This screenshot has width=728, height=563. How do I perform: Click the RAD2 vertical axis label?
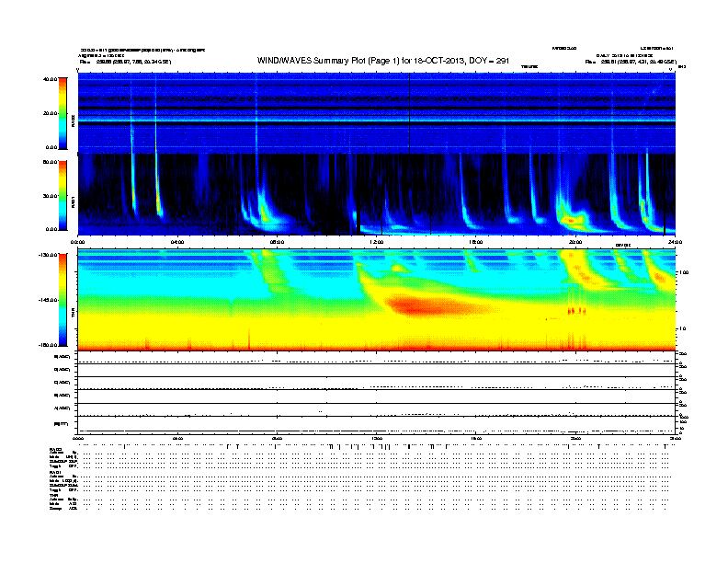point(73,121)
